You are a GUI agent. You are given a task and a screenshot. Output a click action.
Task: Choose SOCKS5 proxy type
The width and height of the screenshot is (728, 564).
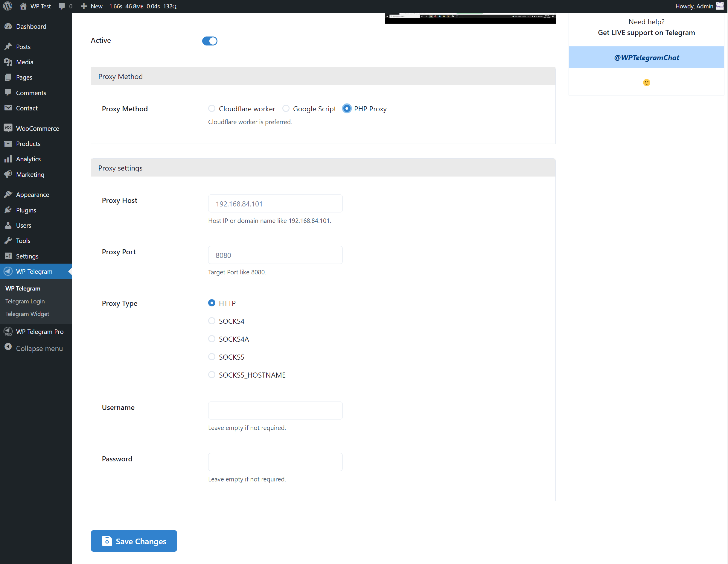(212, 357)
